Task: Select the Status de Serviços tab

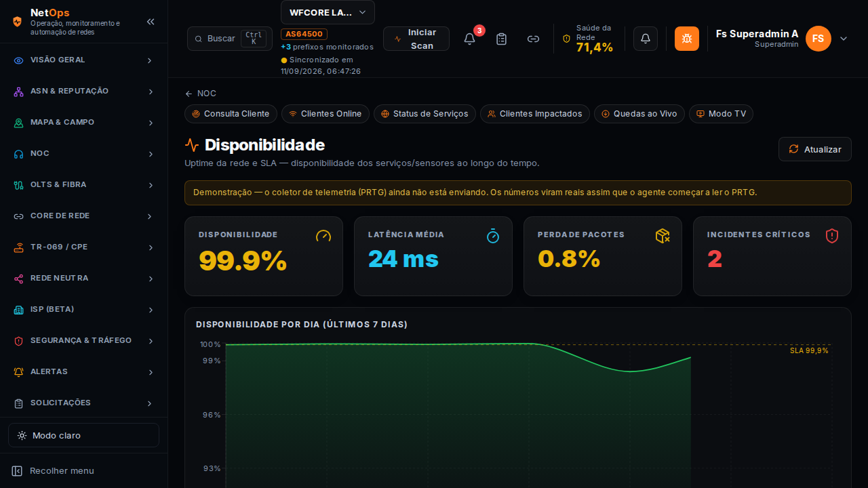Action: click(x=425, y=114)
